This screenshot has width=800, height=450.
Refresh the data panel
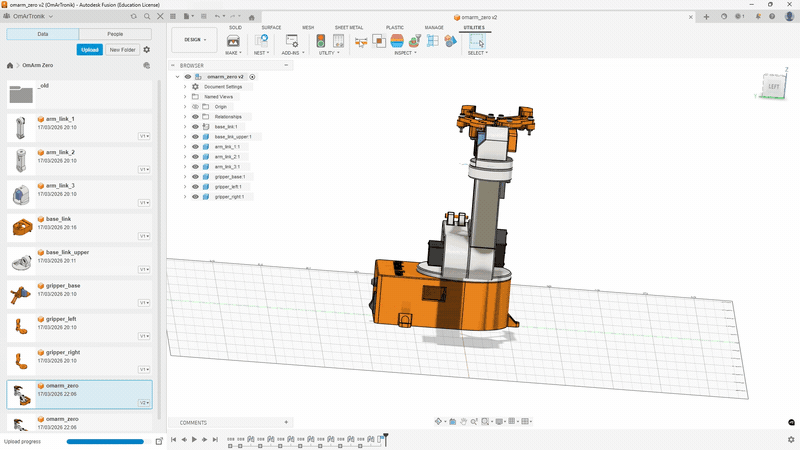(x=134, y=16)
